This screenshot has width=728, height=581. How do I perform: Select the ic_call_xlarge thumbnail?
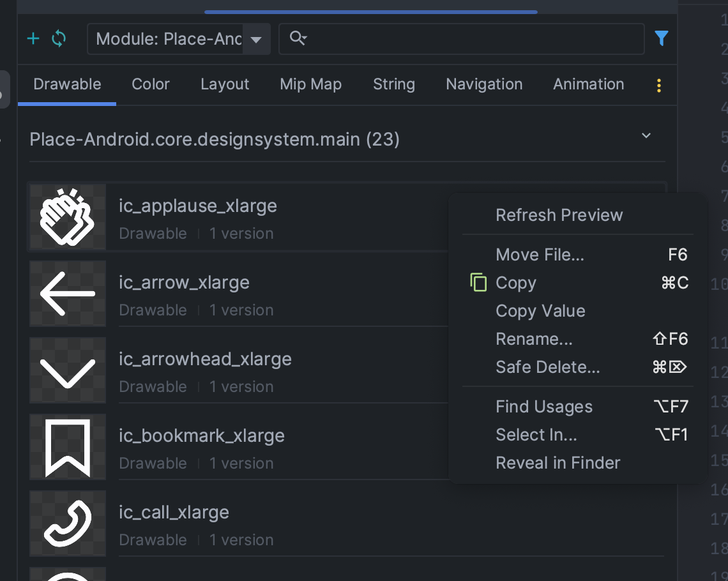[68, 524]
